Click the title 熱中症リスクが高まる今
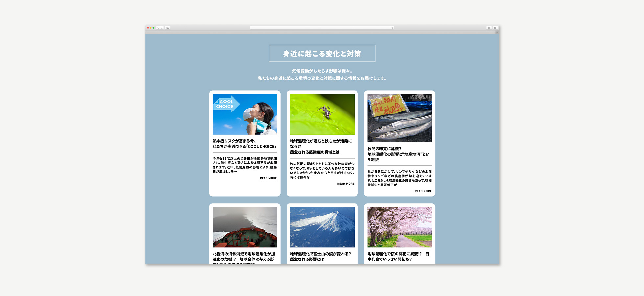This screenshot has height=296, width=644. (244, 144)
